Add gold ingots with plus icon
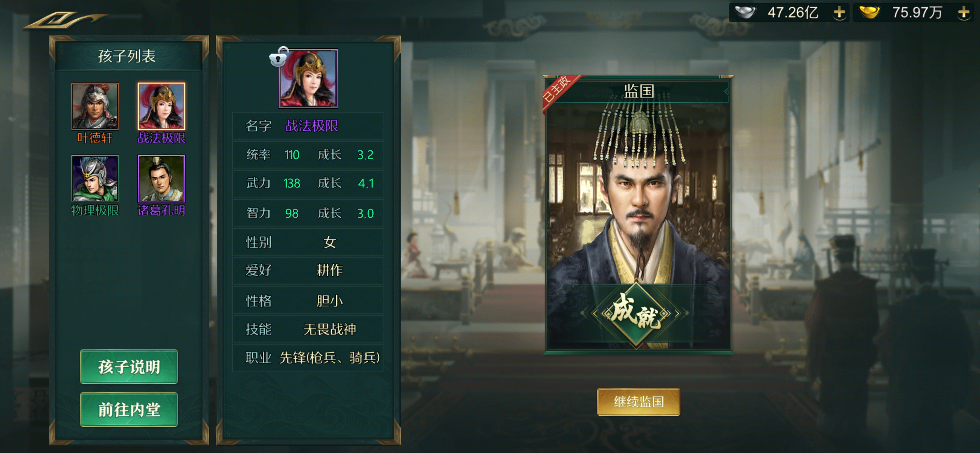 (x=964, y=13)
